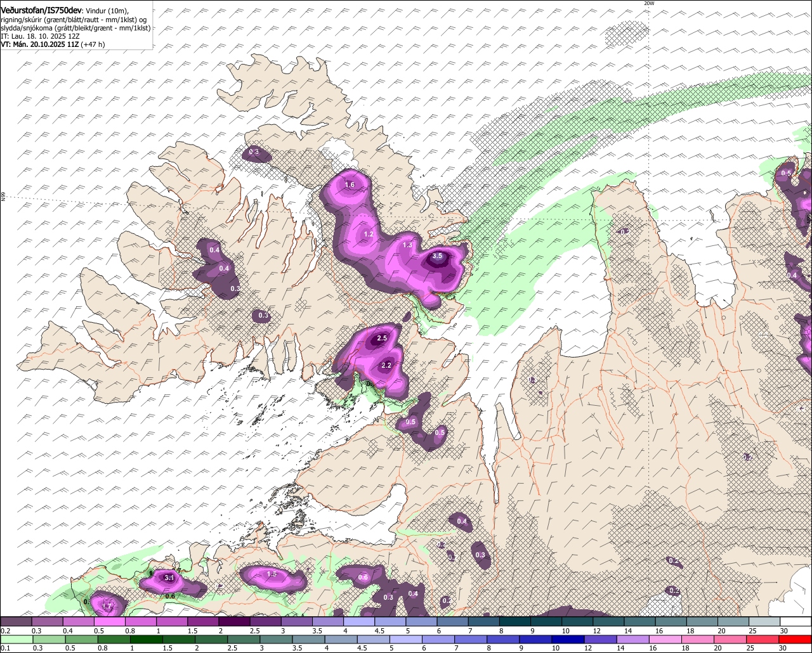Click the dark blue swatch above the lower 10 label

click(x=568, y=639)
